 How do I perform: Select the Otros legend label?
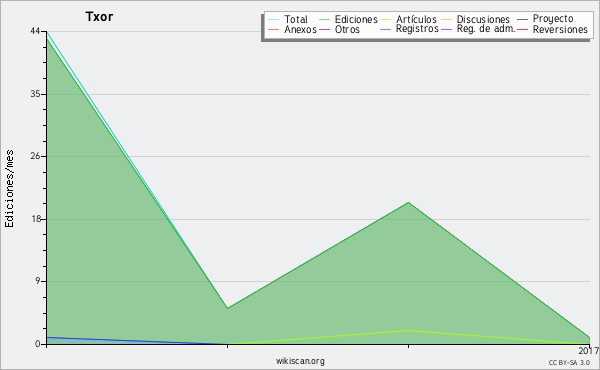pyautogui.click(x=347, y=29)
